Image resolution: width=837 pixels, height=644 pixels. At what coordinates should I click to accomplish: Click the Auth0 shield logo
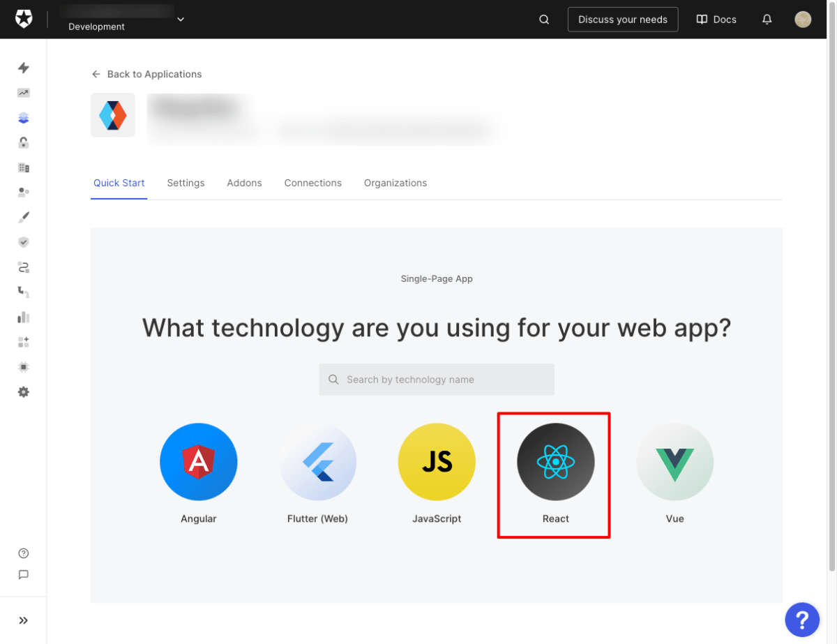click(24, 20)
